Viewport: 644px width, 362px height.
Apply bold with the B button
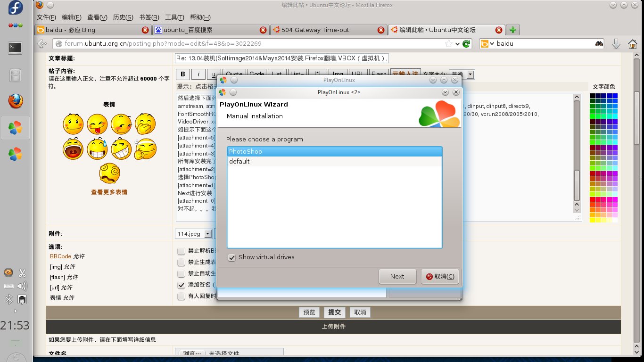183,74
